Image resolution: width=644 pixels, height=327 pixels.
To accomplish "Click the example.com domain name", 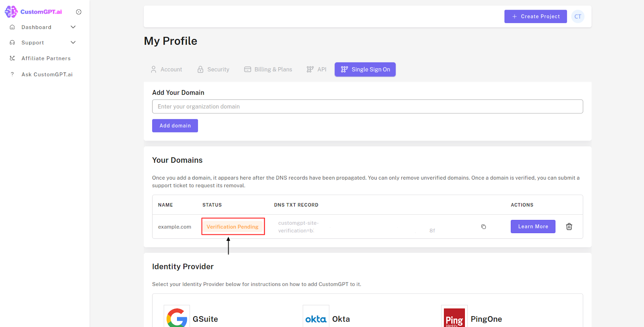I will [175, 227].
